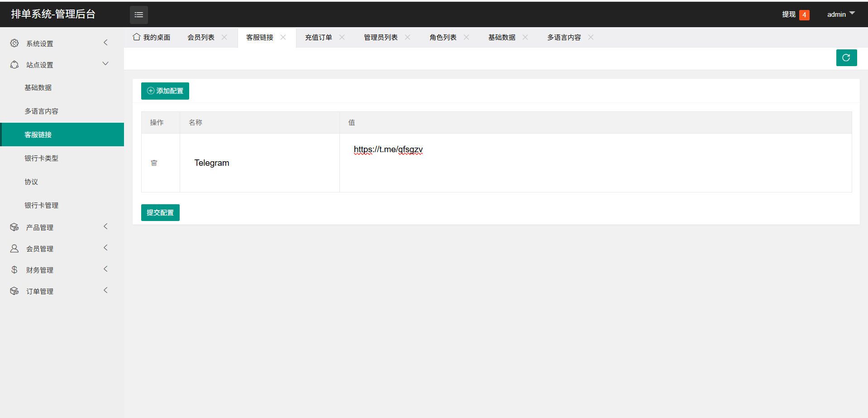Switch to the 多语言内容 tab
The height and width of the screenshot is (418, 868).
(x=564, y=37)
